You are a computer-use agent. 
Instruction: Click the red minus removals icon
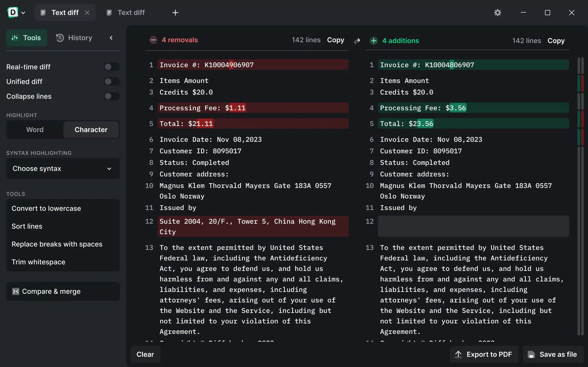(x=153, y=40)
